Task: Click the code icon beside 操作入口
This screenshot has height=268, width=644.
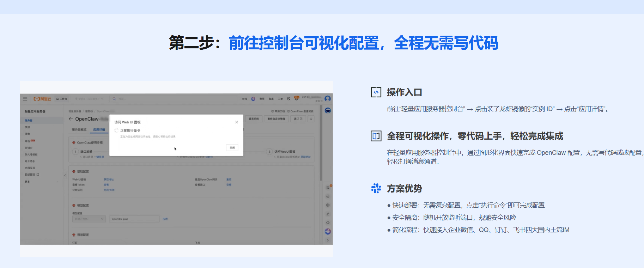Action: click(x=376, y=92)
